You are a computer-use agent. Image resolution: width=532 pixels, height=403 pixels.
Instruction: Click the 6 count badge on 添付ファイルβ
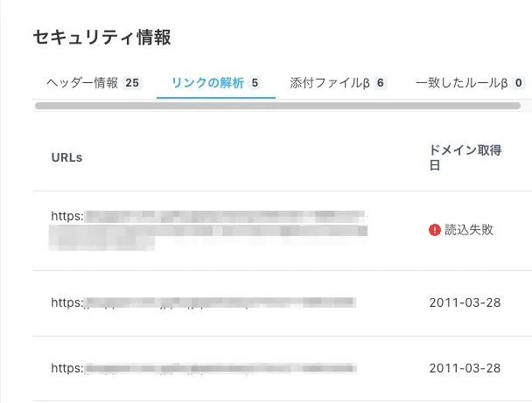(x=380, y=83)
